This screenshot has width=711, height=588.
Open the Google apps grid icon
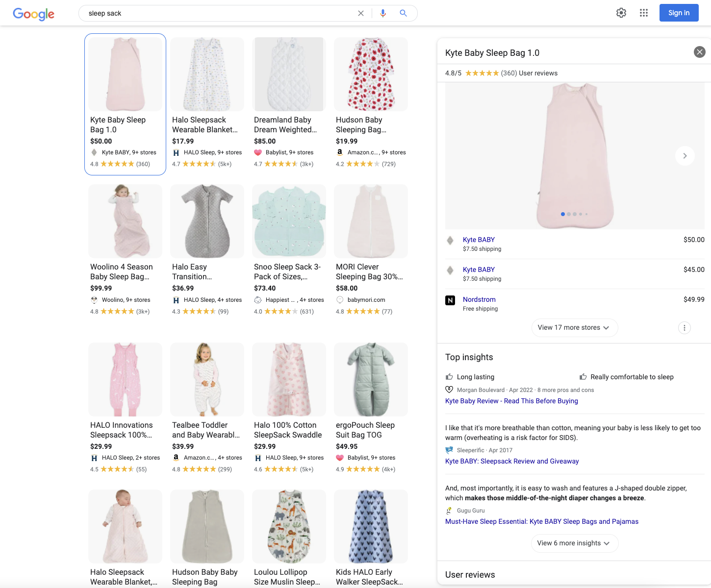(644, 13)
